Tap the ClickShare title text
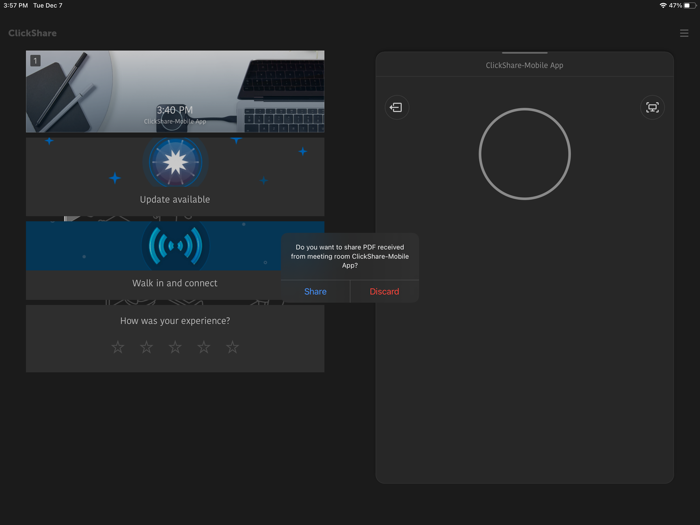 pos(33,33)
